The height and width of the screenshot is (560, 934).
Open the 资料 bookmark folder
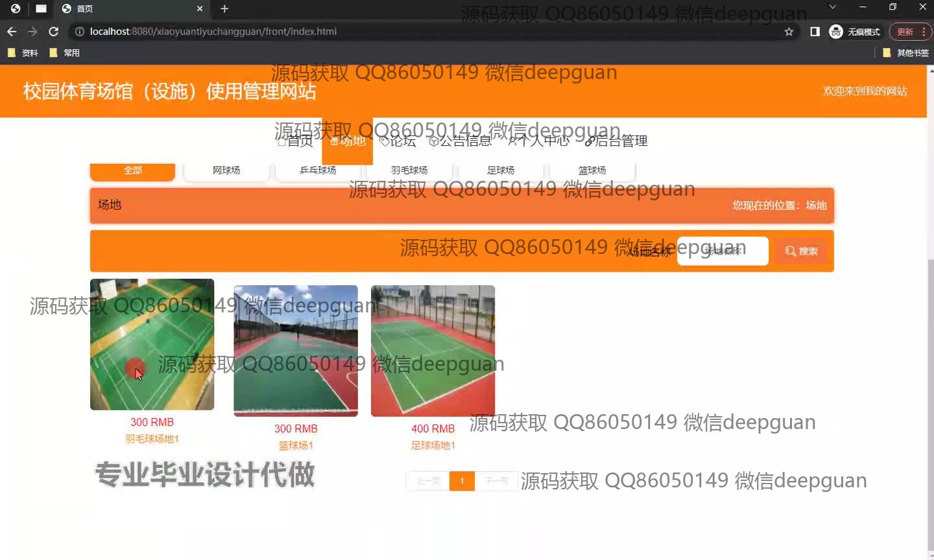click(x=23, y=53)
